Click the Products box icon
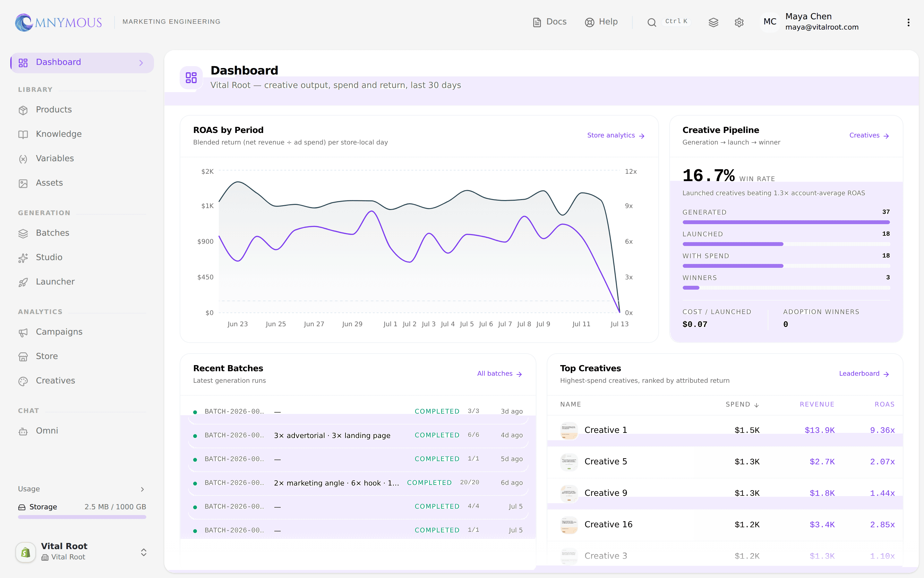This screenshot has height=578, width=924. [23, 110]
